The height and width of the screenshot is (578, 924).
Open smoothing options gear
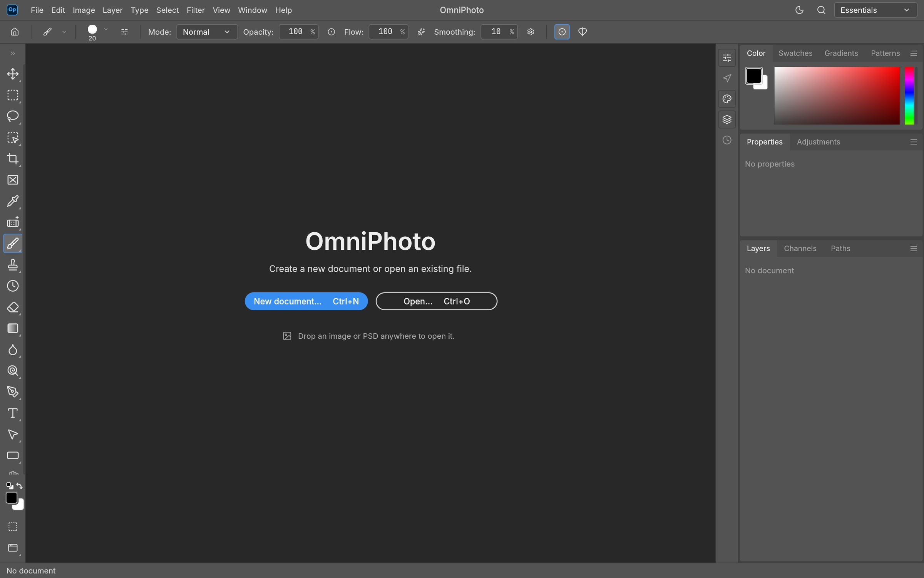[x=531, y=32]
